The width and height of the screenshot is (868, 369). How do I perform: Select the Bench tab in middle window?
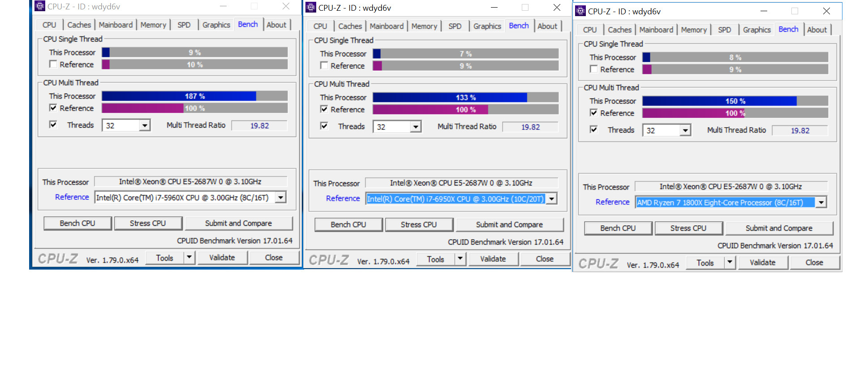519,26
